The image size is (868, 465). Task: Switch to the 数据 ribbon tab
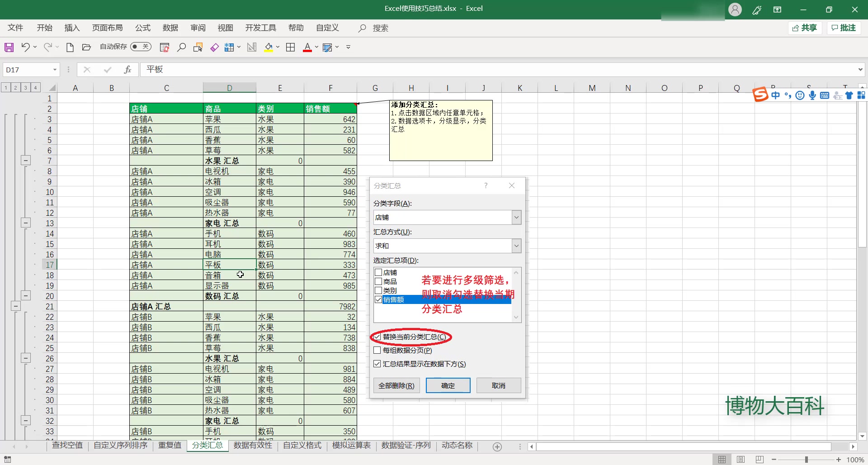coord(170,28)
